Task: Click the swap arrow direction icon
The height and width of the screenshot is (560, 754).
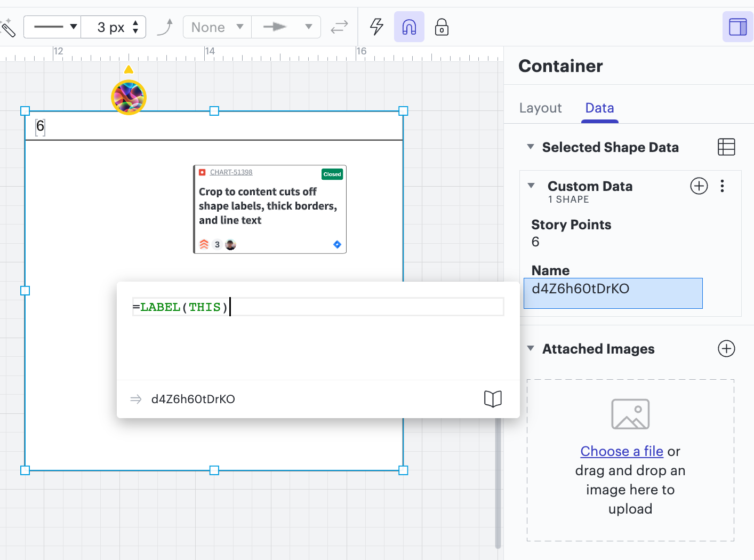Action: [x=339, y=27]
